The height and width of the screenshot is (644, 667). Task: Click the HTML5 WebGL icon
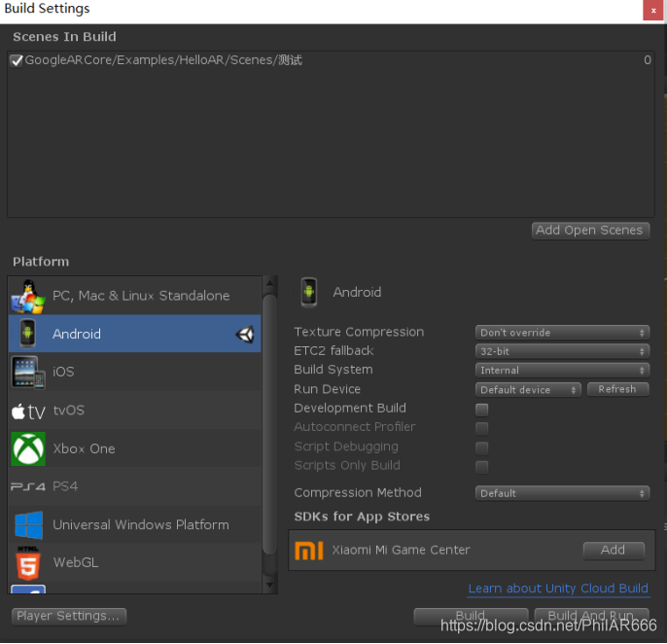point(28,563)
